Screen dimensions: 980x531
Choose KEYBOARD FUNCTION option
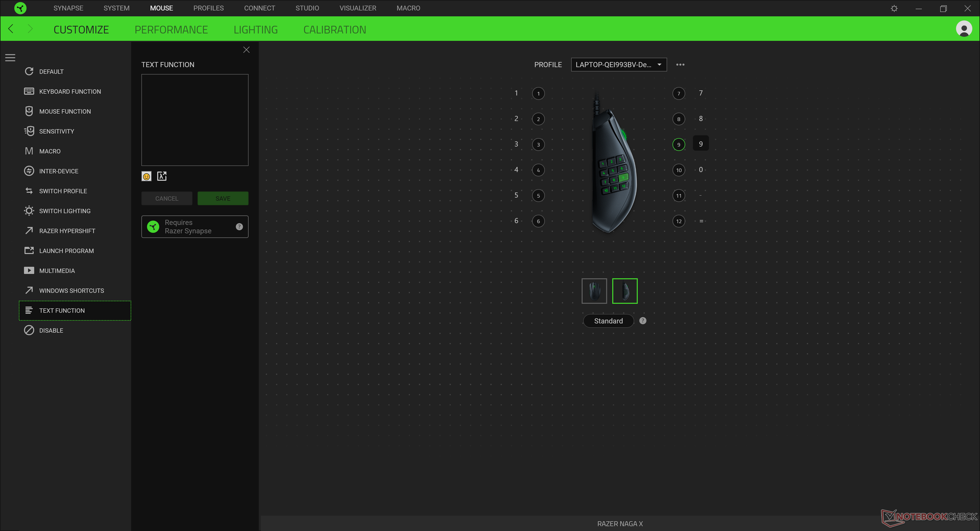75,91
